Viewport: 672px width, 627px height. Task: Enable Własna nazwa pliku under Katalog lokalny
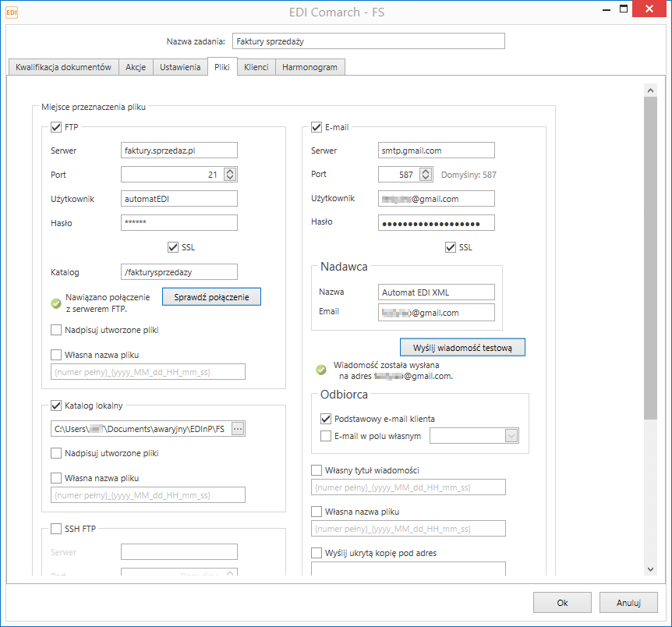point(56,478)
